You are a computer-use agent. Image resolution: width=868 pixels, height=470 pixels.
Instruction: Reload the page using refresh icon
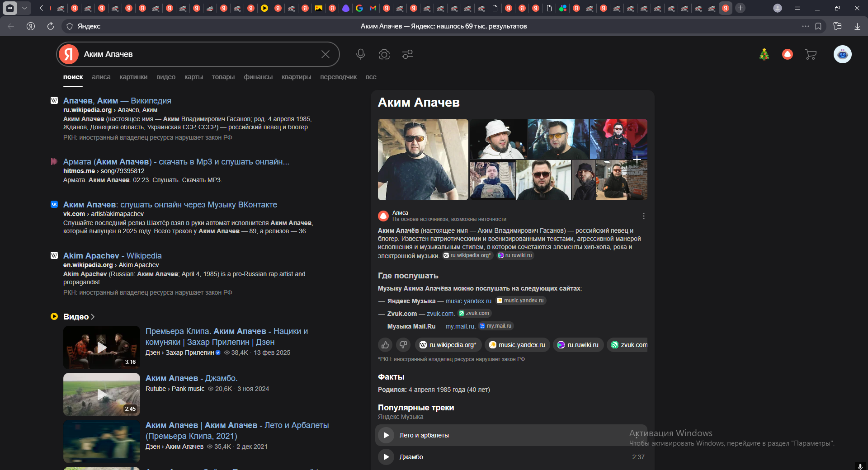(x=51, y=26)
